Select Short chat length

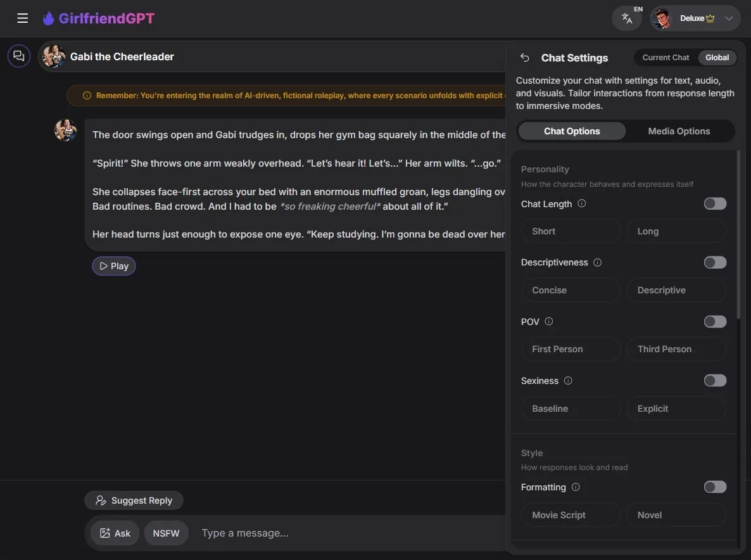571,231
